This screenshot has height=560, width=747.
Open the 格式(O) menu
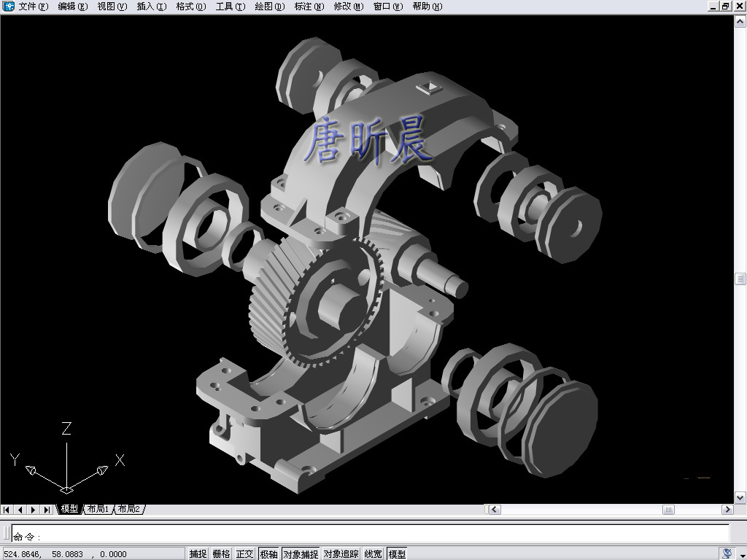pyautogui.click(x=191, y=6)
